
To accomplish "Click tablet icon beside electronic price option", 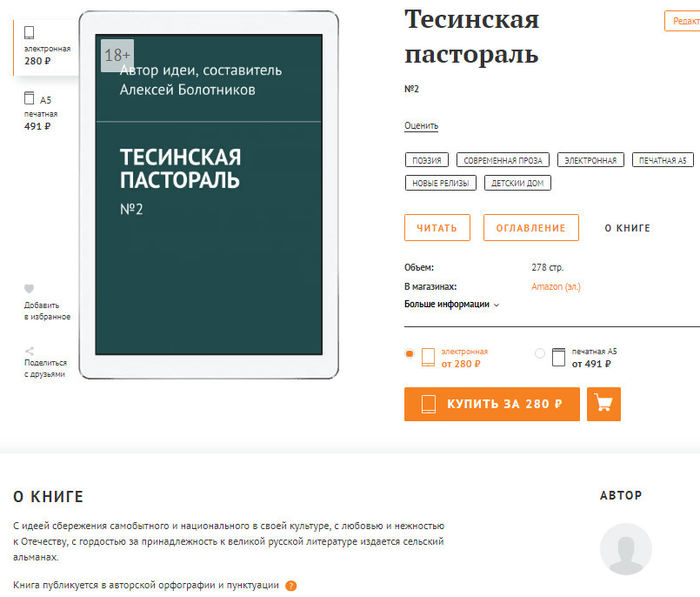I will [x=428, y=358].
